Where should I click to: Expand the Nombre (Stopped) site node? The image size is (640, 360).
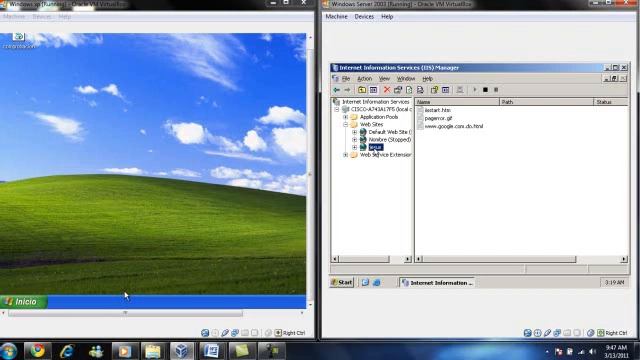coord(354,140)
